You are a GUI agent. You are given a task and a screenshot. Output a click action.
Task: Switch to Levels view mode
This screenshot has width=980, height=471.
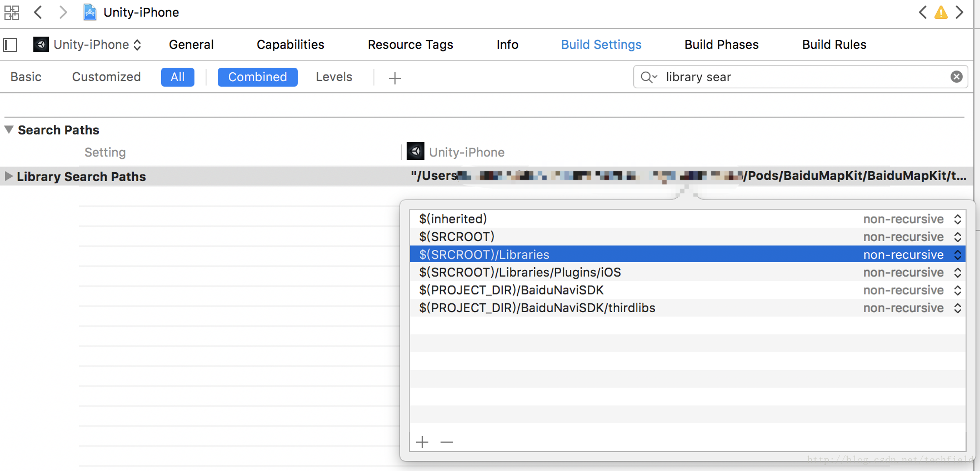(334, 77)
